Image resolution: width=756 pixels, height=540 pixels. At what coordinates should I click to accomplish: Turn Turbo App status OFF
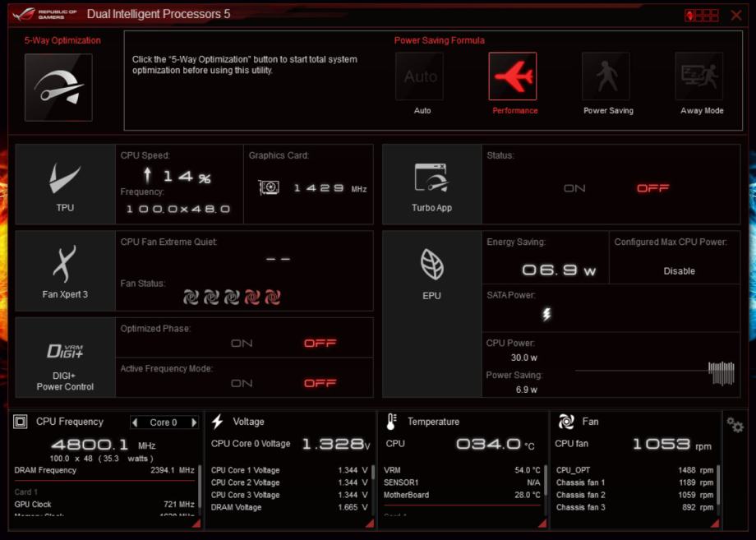point(652,188)
